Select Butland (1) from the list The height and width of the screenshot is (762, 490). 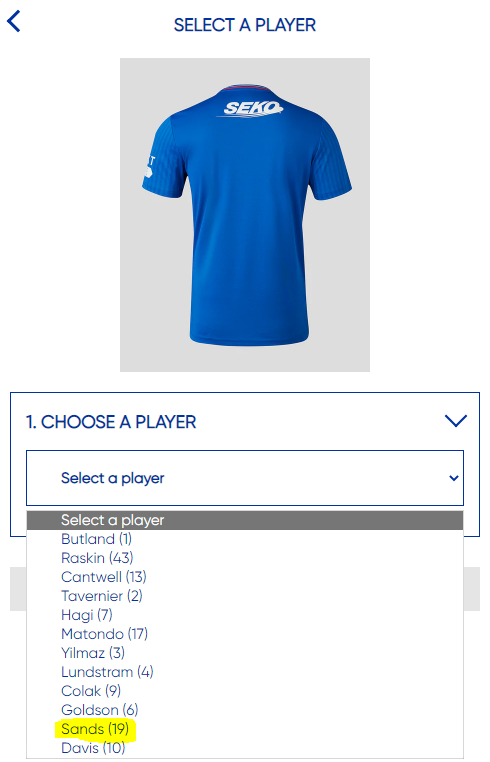point(245,539)
